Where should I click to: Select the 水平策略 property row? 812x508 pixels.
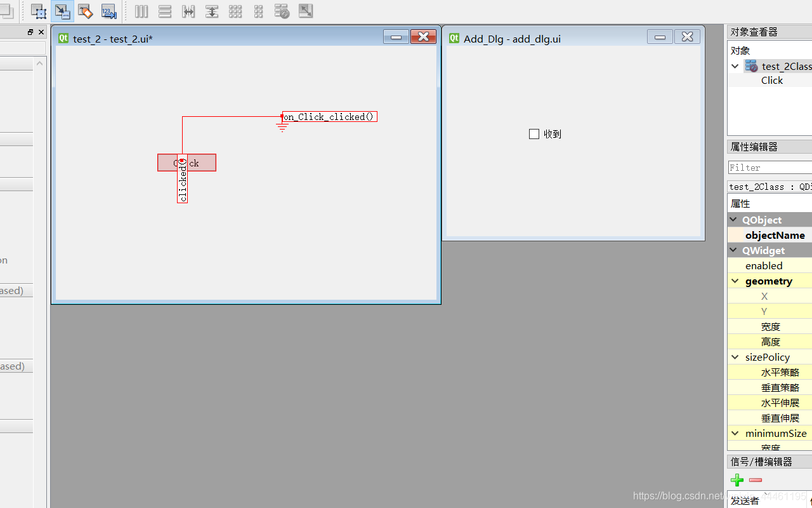click(x=769, y=372)
